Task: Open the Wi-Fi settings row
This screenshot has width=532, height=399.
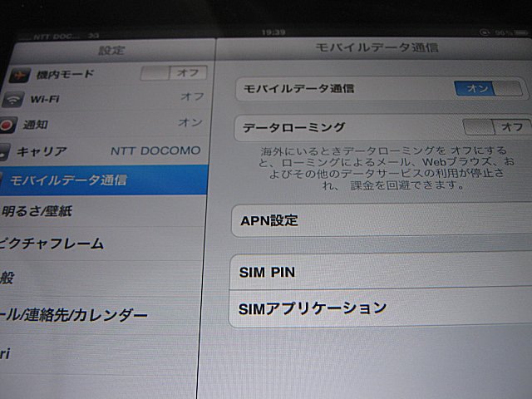Action: (104, 99)
